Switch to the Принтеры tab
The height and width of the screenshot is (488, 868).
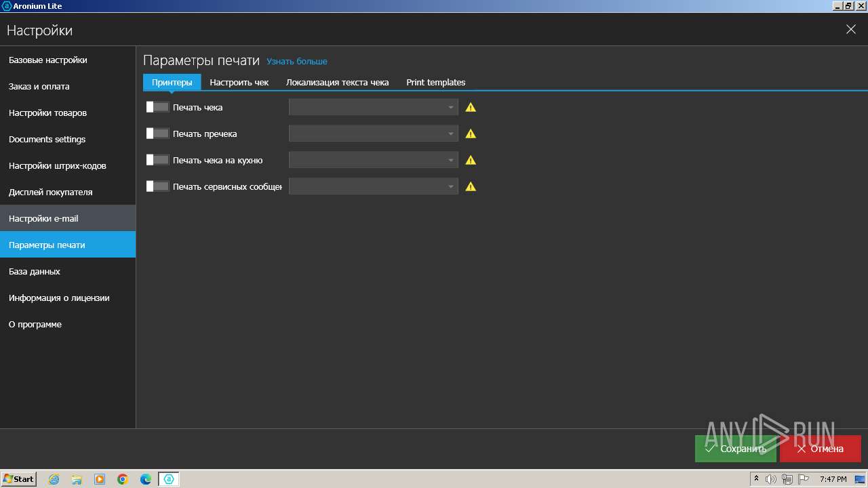172,82
